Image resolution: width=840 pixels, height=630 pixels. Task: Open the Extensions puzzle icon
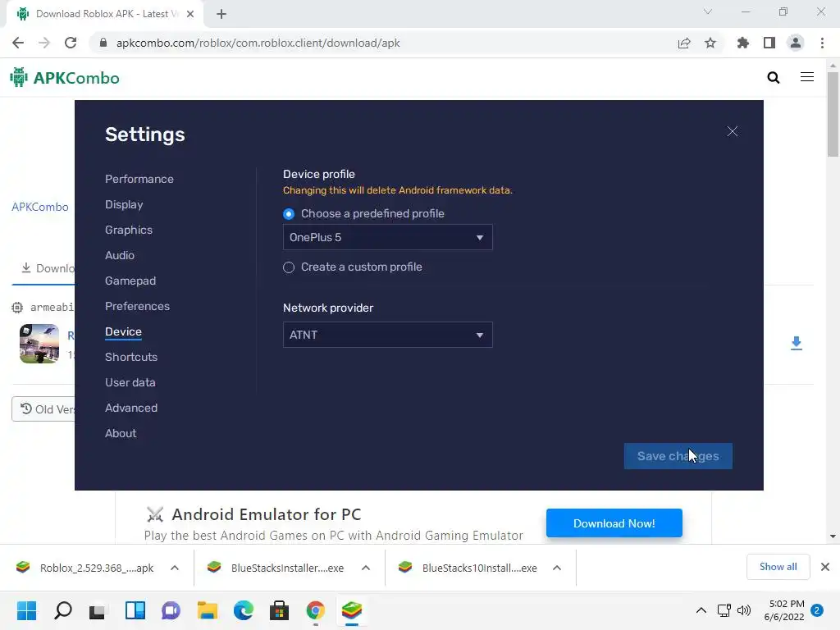click(742, 43)
